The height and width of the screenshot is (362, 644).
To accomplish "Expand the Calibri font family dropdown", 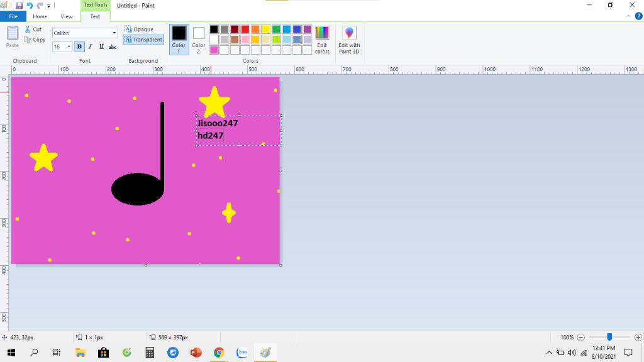I will pyautogui.click(x=114, y=33).
